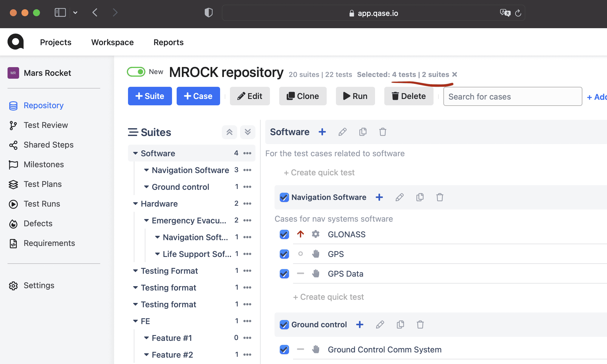The image size is (607, 364).
Task: Turn off the New repository toggle switch
Action: tap(136, 72)
